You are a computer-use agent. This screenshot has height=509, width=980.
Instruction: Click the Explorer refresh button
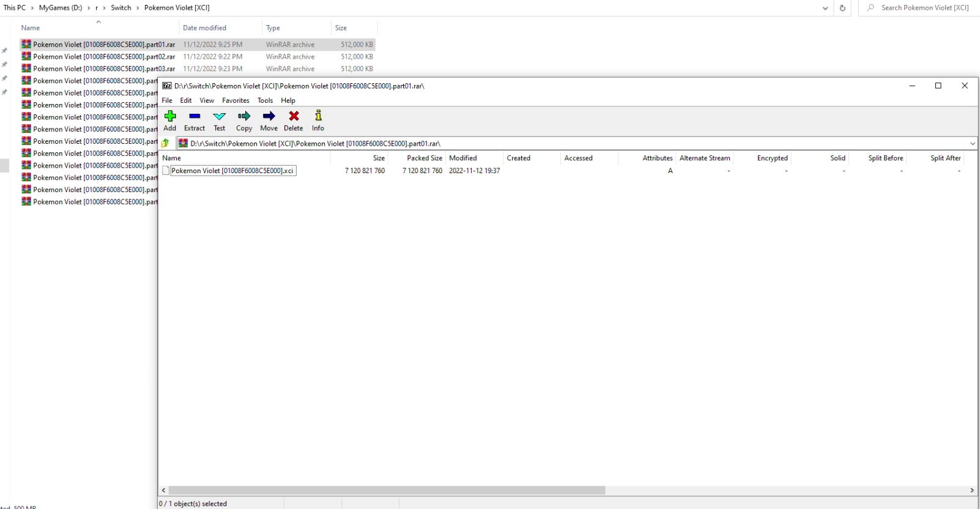[x=842, y=8]
